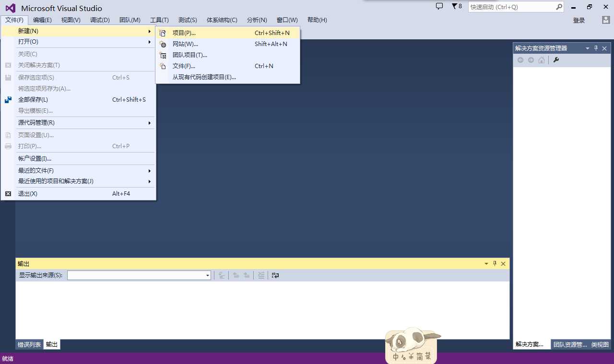Click 将选定项另存为(A)... entry
This screenshot has width=614, height=364.
79,89
